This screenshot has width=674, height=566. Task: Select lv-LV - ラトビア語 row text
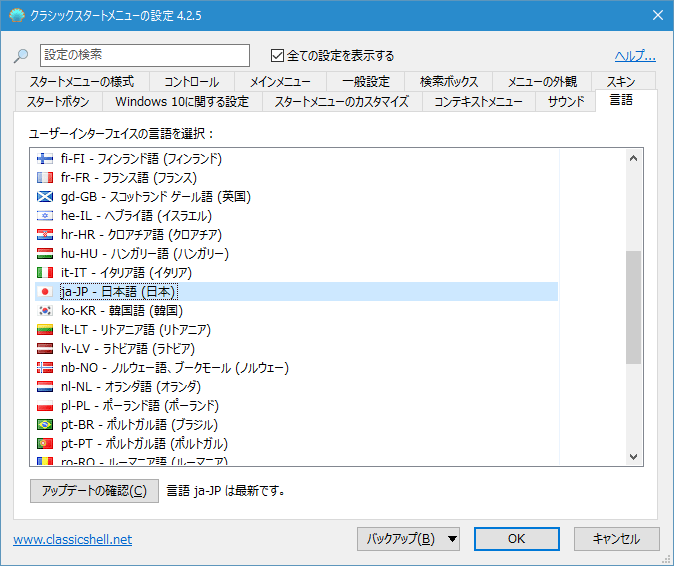coord(128,349)
